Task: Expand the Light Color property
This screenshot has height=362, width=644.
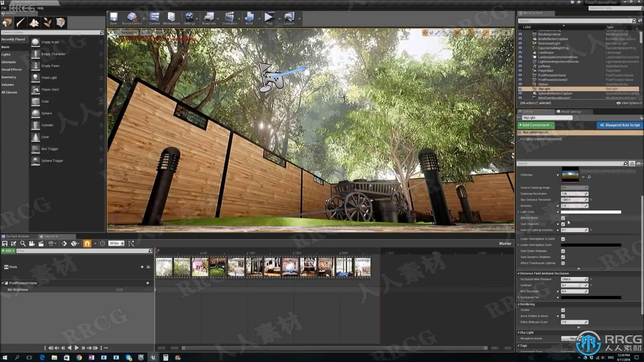Action: point(519,212)
